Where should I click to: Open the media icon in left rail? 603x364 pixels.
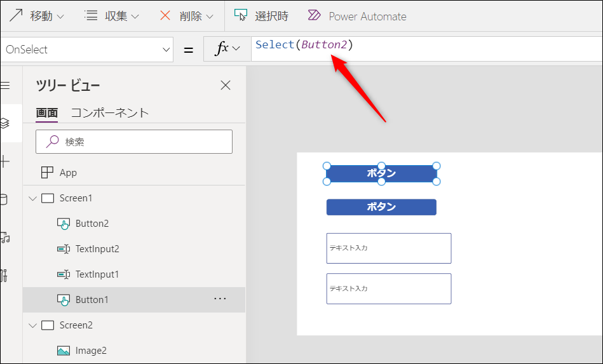4,238
